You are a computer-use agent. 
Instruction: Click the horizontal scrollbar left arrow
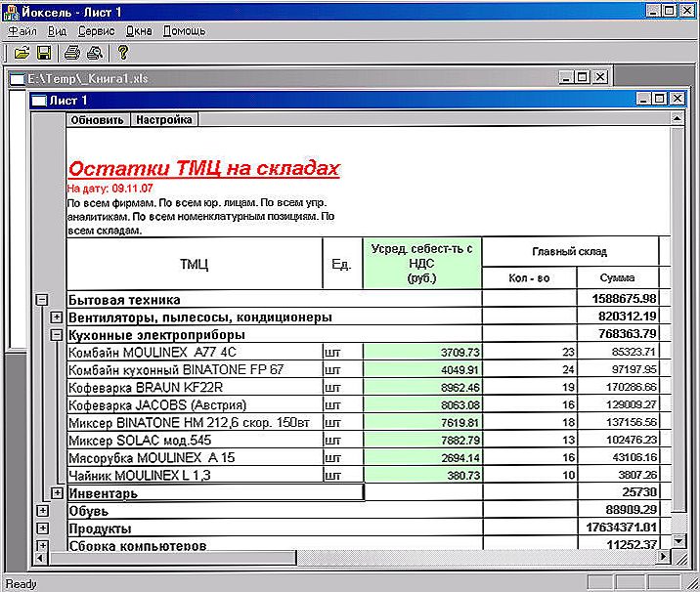[x=41, y=557]
